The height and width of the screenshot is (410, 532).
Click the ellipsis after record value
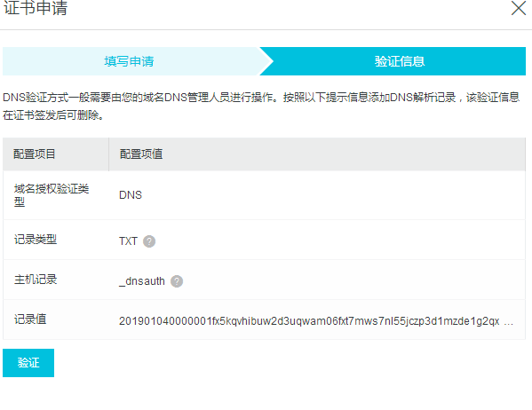(x=508, y=321)
